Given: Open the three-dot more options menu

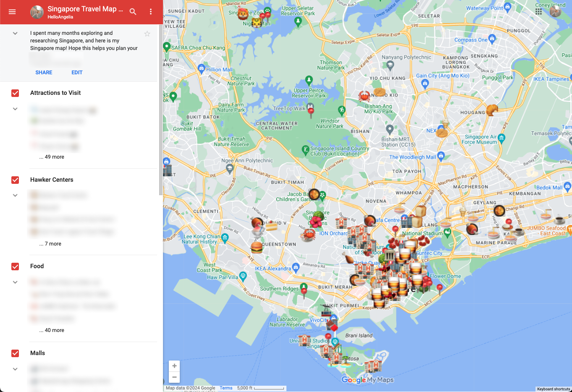Looking at the screenshot, I should (151, 12).
